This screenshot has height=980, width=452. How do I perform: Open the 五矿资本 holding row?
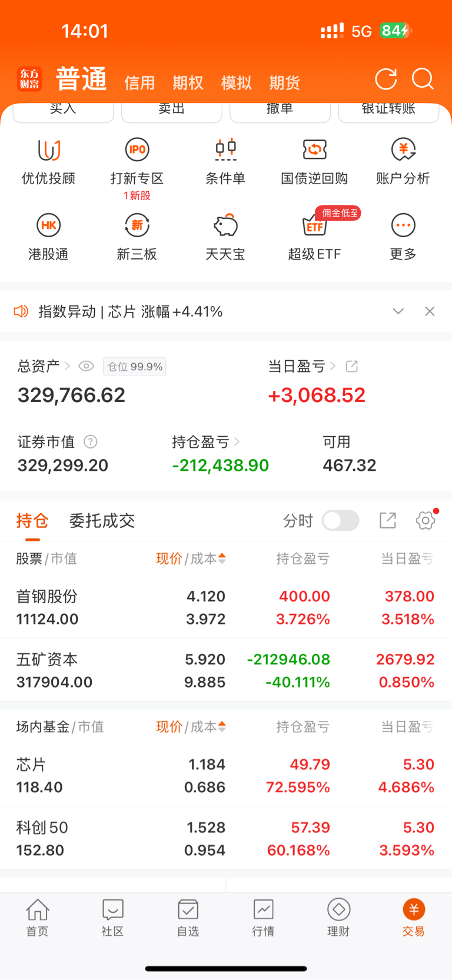click(226, 670)
